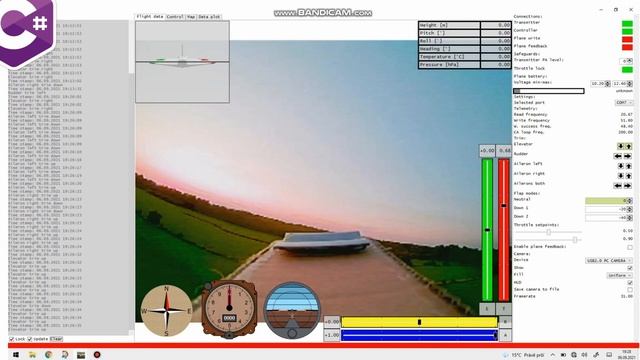Click the yellow rudder indicator bar
The width and height of the screenshot is (640, 360).
[x=419, y=322]
